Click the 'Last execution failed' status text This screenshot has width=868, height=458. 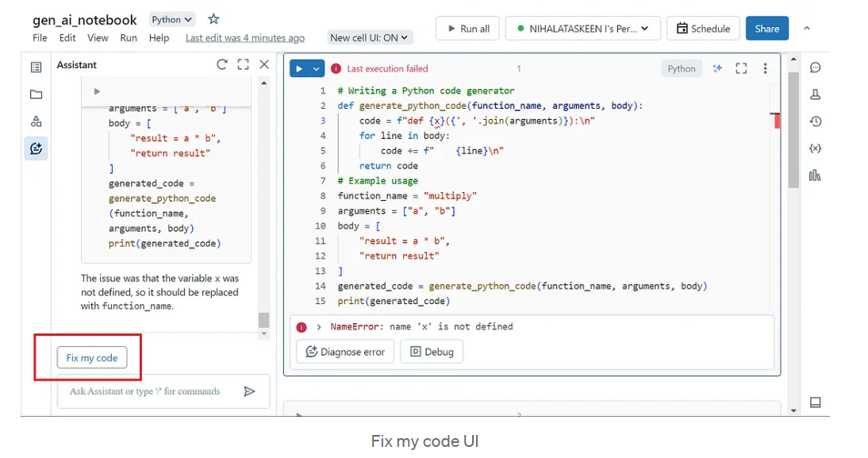[387, 69]
